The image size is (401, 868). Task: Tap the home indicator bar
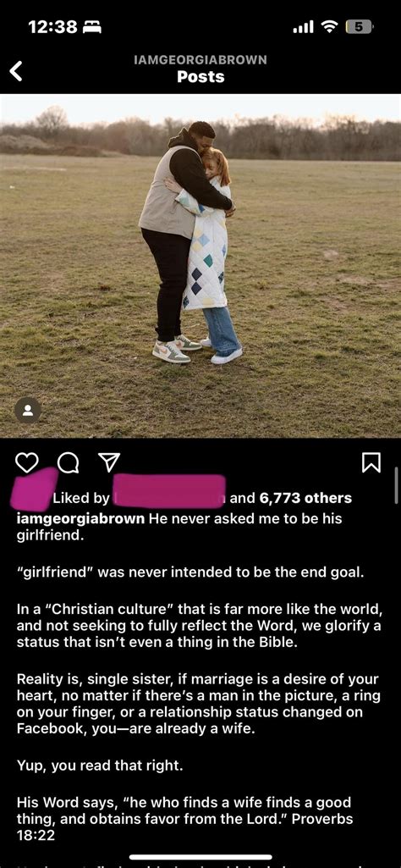[x=200, y=858]
